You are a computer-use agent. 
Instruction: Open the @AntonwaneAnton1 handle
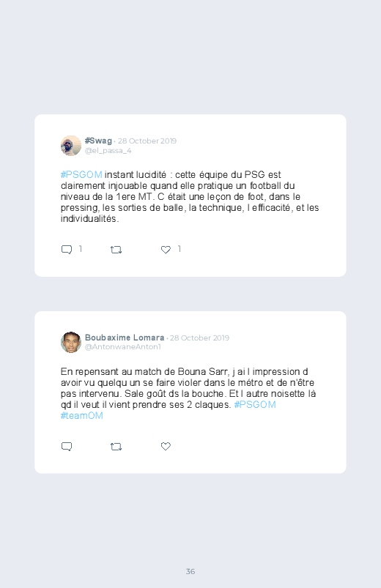pos(123,347)
